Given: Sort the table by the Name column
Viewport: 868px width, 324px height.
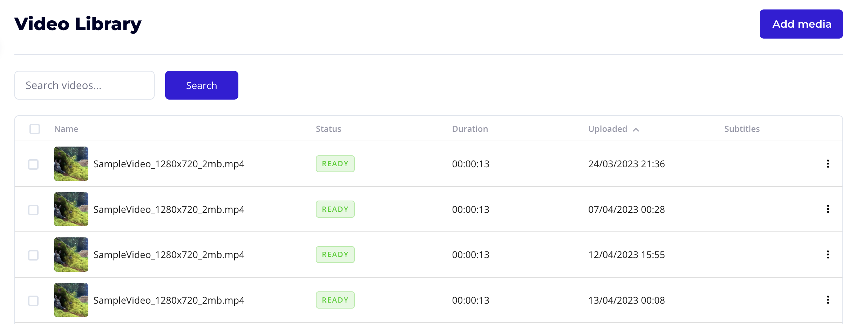Looking at the screenshot, I should click(x=66, y=129).
